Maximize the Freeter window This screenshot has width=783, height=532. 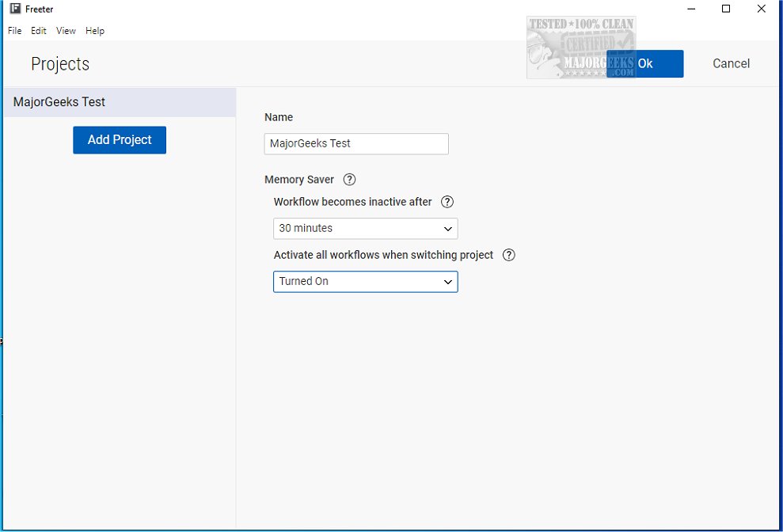pyautogui.click(x=726, y=9)
